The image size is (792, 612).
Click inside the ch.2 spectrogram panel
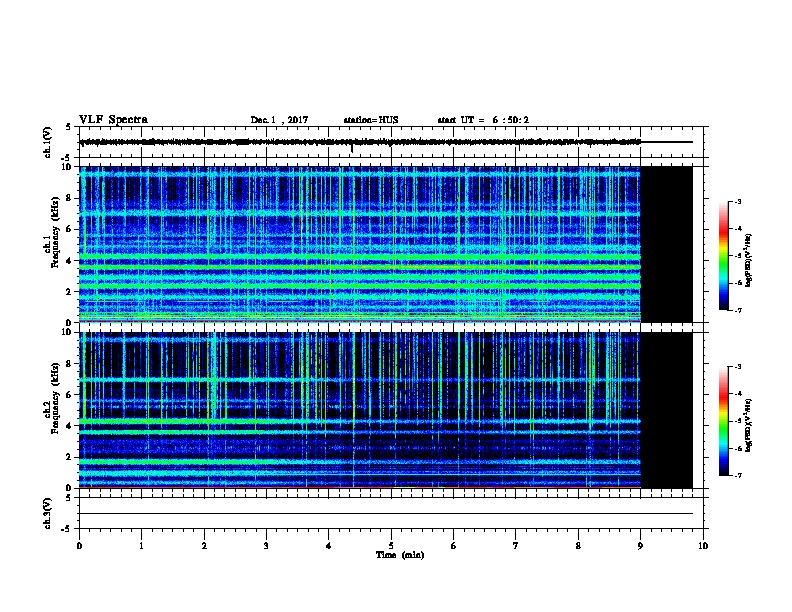(360, 410)
